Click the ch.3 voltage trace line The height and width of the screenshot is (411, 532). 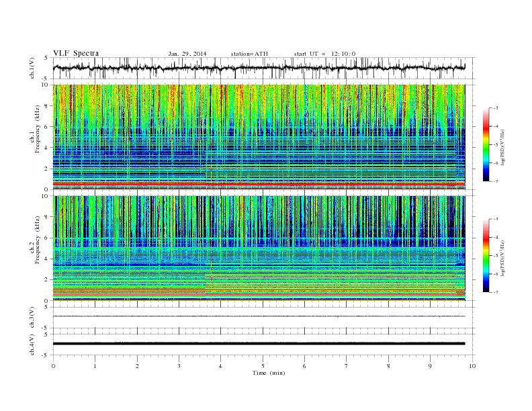259,316
